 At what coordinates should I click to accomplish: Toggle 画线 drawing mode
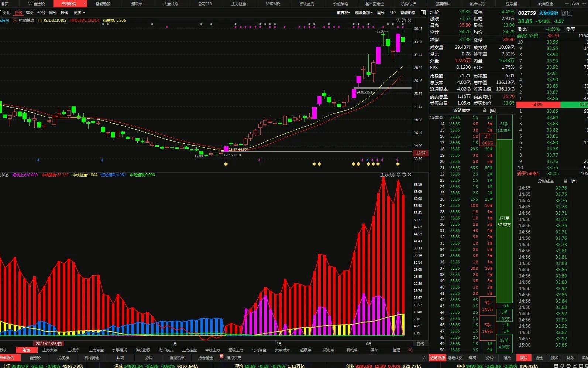coord(381,13)
